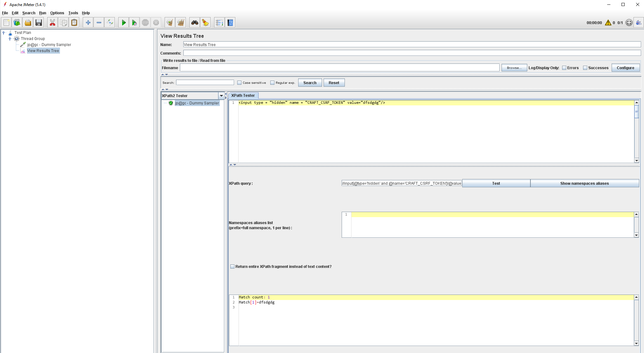Collapse the Thread Group tree node
This screenshot has height=353, width=644.
pyautogui.click(x=10, y=39)
